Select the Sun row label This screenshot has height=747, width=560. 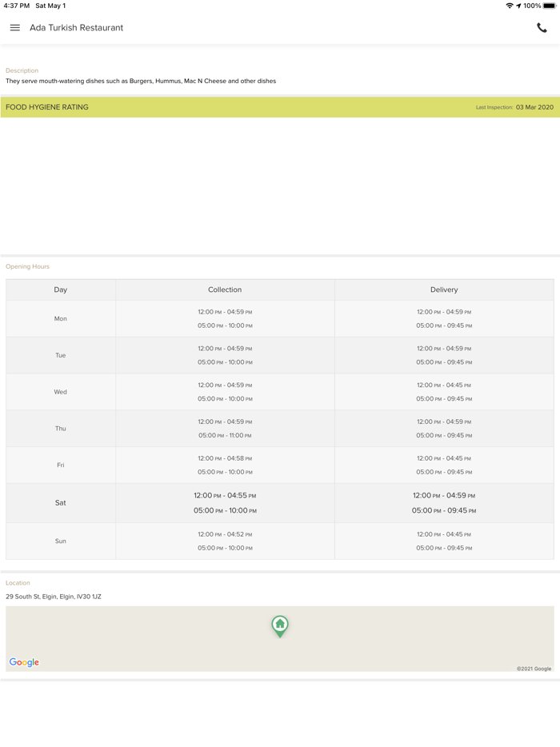point(61,541)
